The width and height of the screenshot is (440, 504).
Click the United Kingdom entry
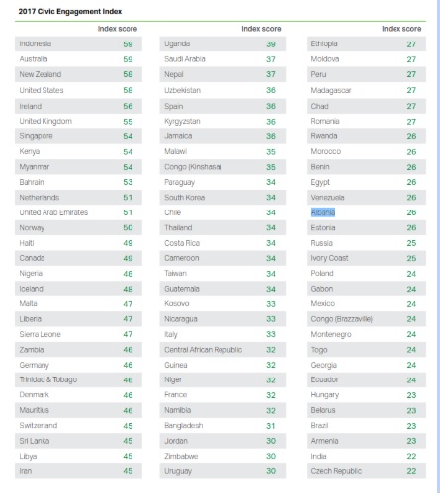click(45, 121)
